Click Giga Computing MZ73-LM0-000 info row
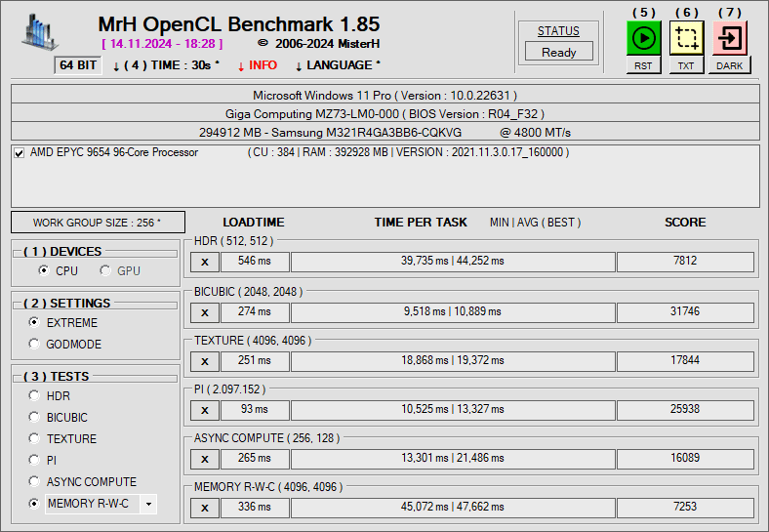Screen dimensions: 769x532 pyautogui.click(x=385, y=113)
